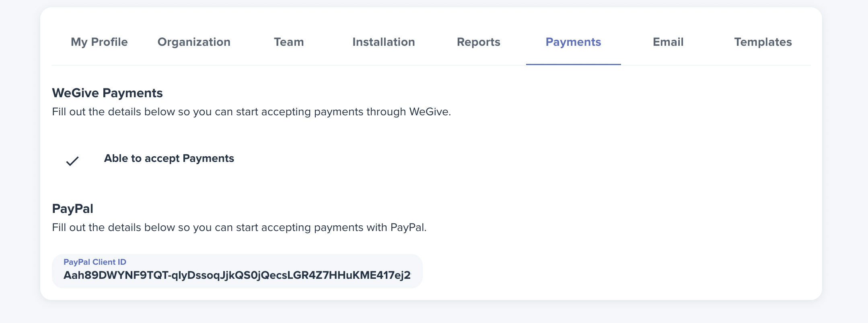Screen dimensions: 868x323
Task: Place cursor in the Aah89DWYNF9TQT client ID value
Action: (x=237, y=275)
